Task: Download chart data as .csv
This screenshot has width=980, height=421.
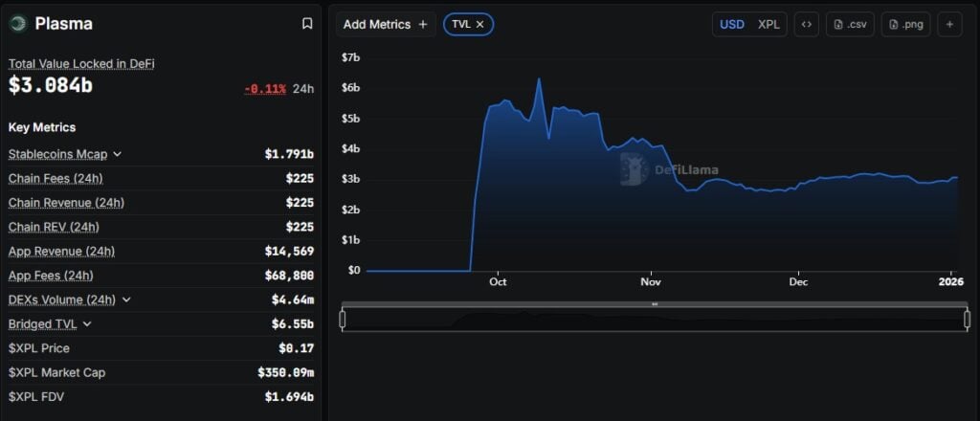Action: tap(850, 24)
